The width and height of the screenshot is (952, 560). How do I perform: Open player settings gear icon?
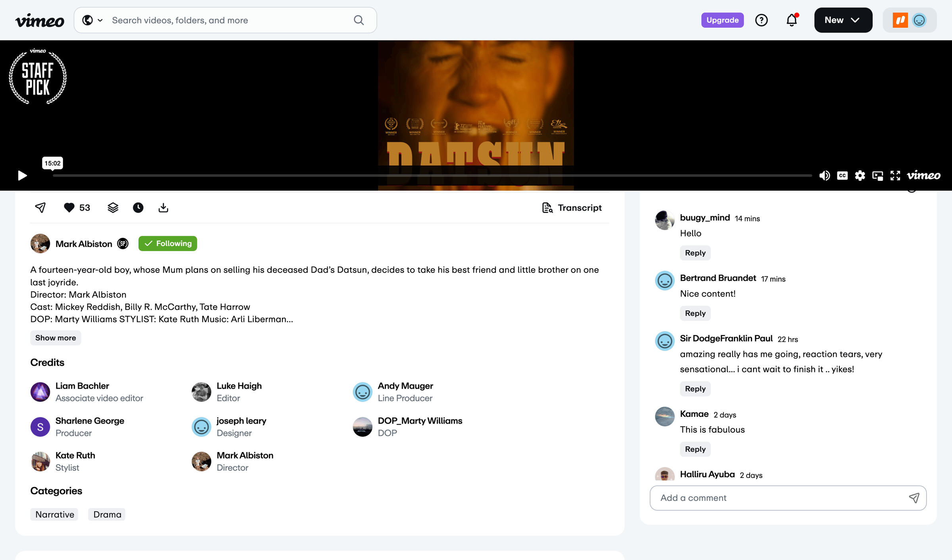pyautogui.click(x=860, y=175)
